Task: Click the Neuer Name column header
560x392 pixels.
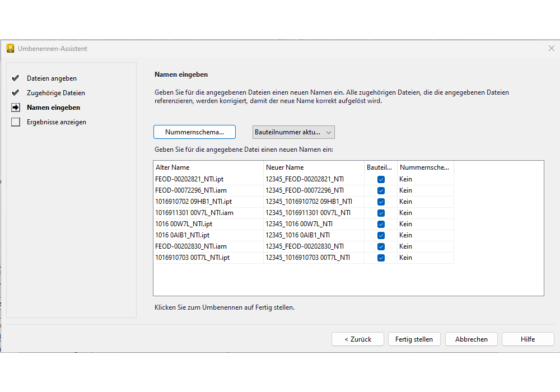Action: 313,167
